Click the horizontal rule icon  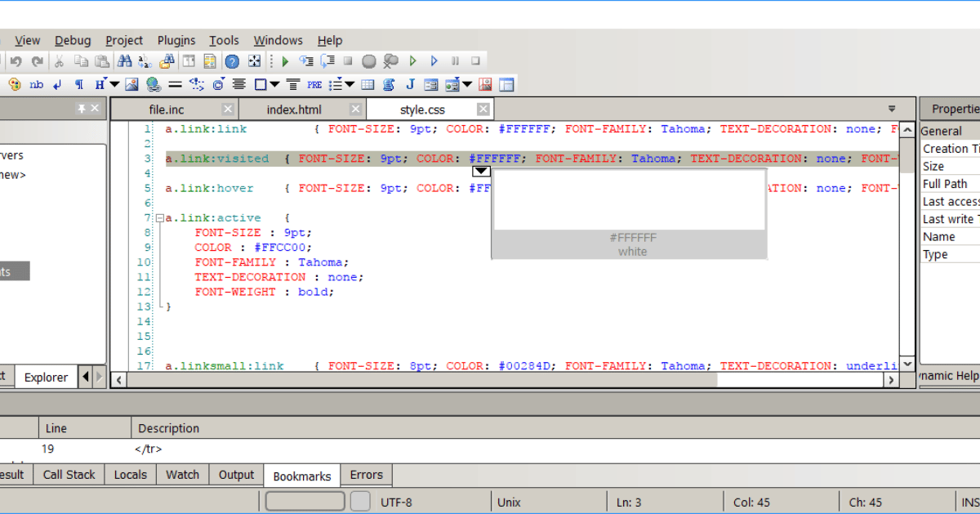(x=175, y=84)
